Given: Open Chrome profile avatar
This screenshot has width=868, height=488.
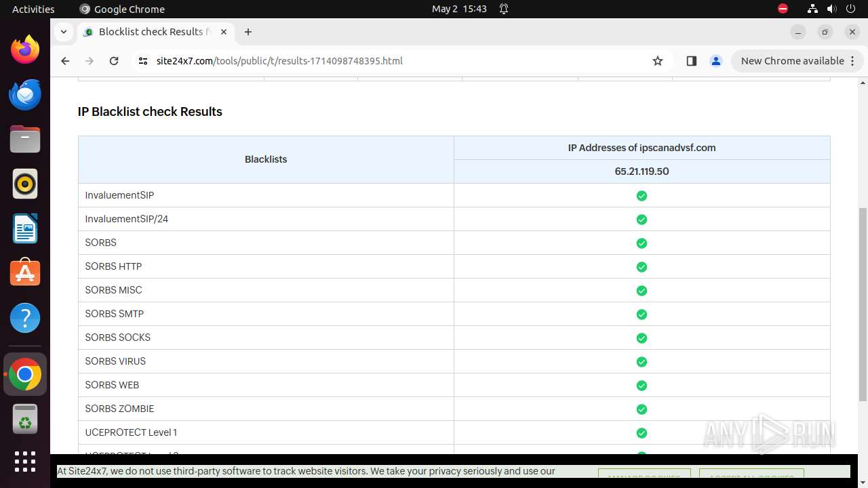Looking at the screenshot, I should (716, 61).
